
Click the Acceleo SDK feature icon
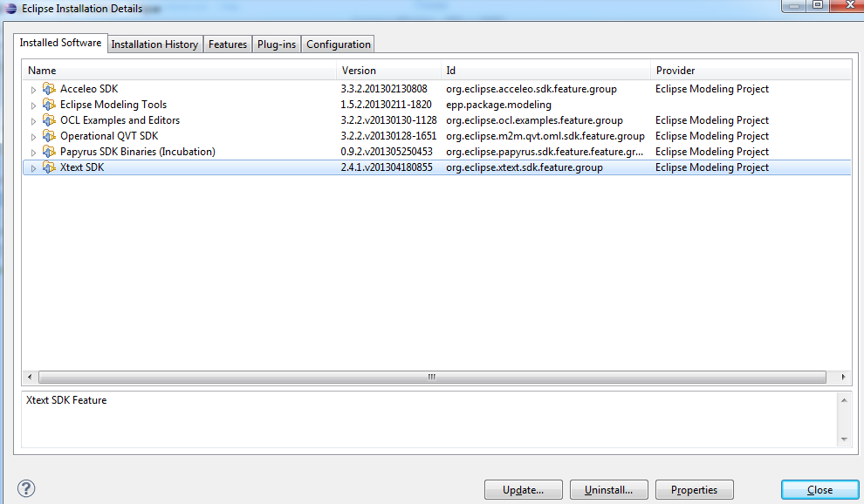(x=49, y=89)
